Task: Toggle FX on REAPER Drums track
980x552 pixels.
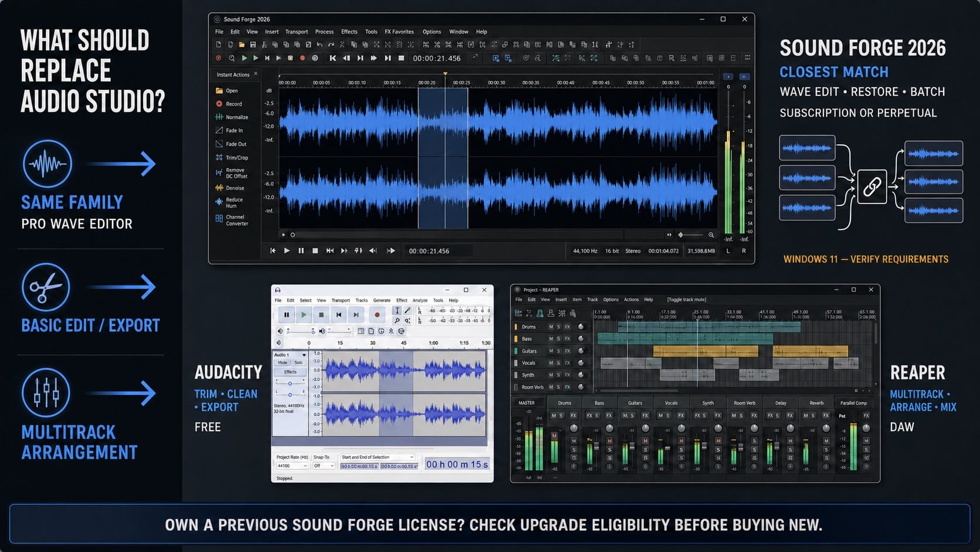Action: pos(567,327)
